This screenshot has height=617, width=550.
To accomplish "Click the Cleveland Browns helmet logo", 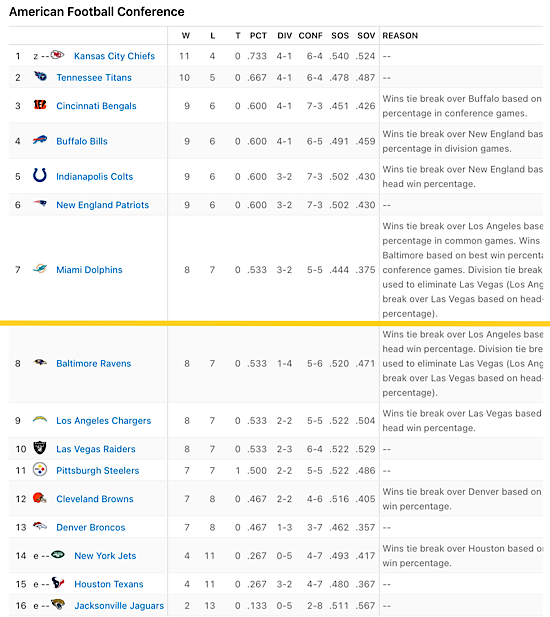I will (40, 497).
